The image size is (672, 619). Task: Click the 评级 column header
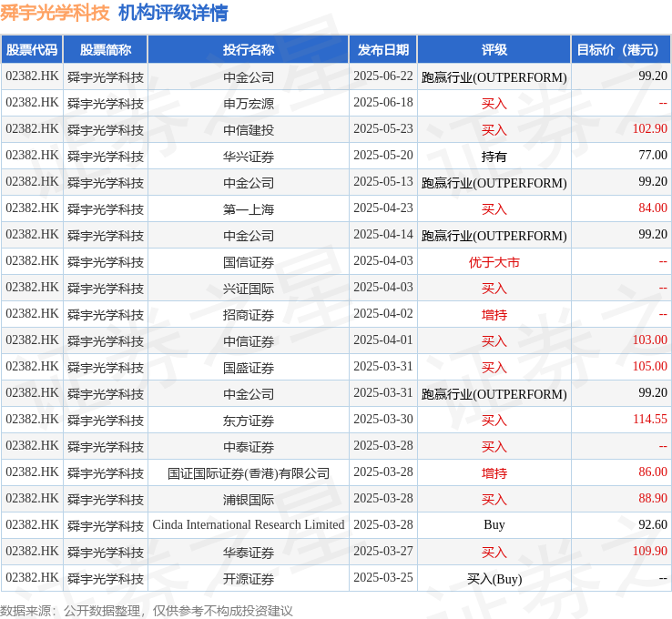pos(494,50)
